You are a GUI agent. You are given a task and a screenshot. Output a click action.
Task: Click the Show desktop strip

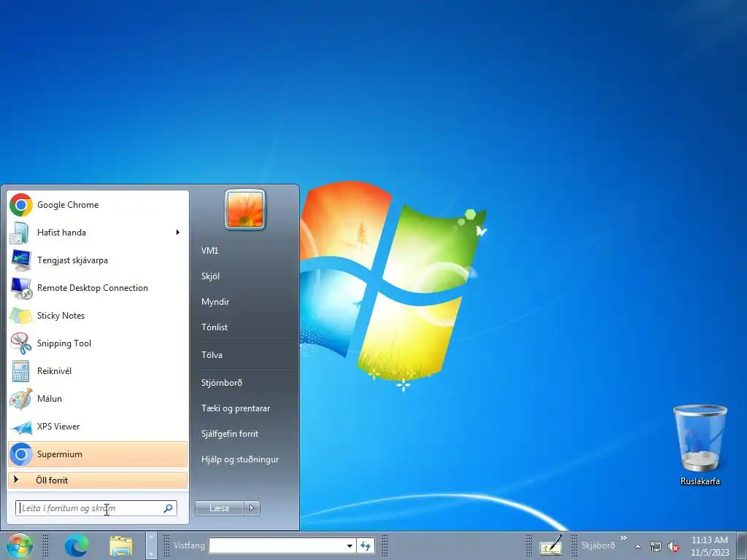click(741, 545)
